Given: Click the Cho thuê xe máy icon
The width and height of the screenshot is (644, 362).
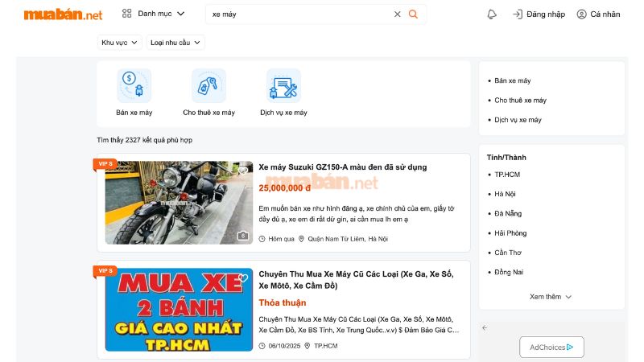Looking at the screenshot, I should tap(208, 85).
